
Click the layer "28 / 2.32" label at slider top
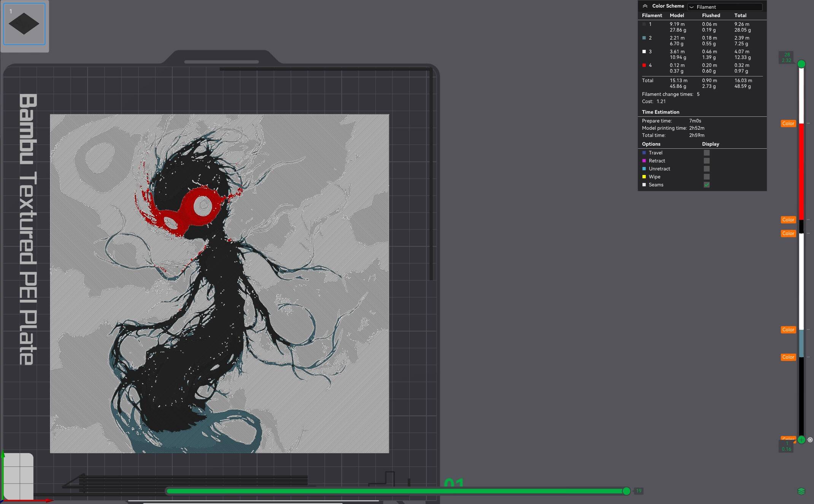[787, 57]
